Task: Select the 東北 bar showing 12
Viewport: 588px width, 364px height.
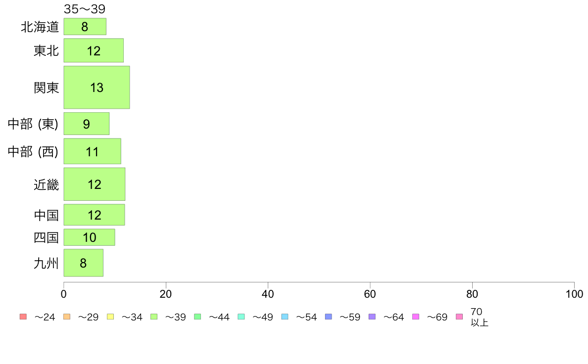Action: click(94, 50)
